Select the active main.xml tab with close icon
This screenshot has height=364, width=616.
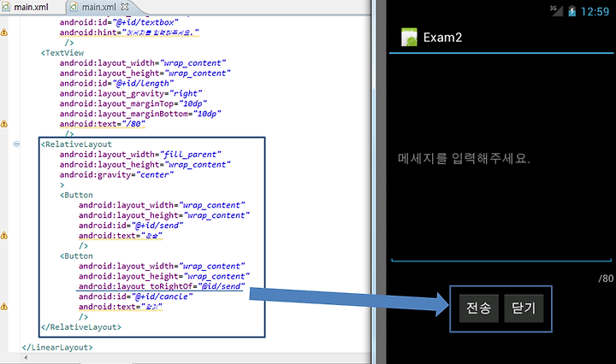tap(100, 7)
